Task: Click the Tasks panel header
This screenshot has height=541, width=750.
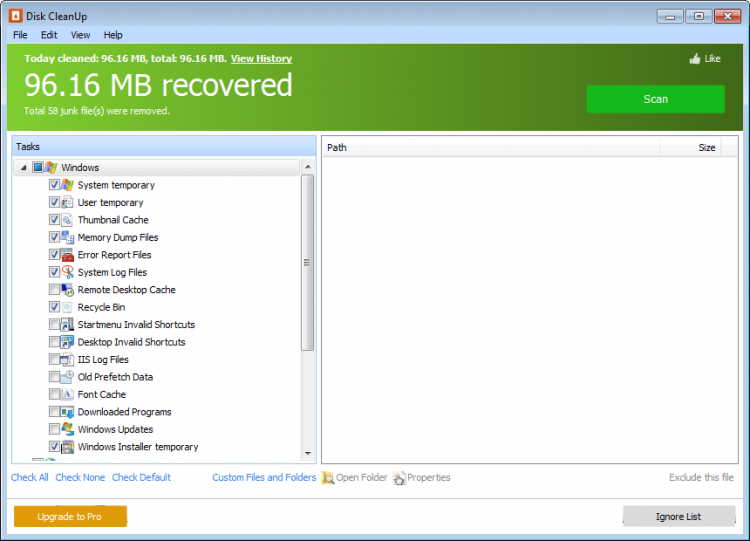Action: click(164, 146)
